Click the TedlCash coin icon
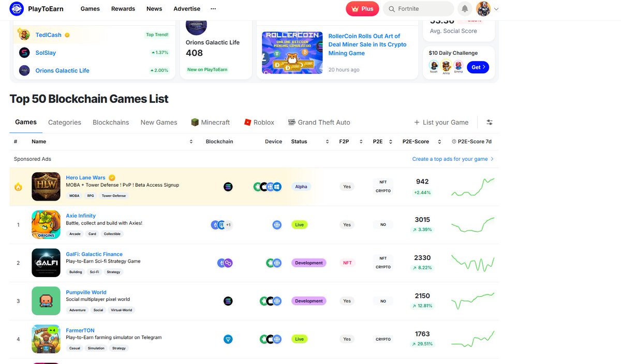The image size is (621, 364). (x=24, y=35)
